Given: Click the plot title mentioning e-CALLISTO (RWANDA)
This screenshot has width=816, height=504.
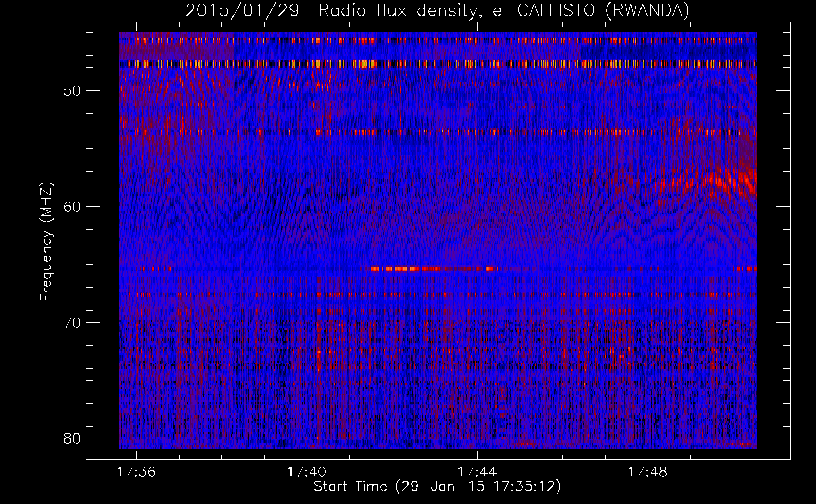Looking at the screenshot, I should [437, 10].
